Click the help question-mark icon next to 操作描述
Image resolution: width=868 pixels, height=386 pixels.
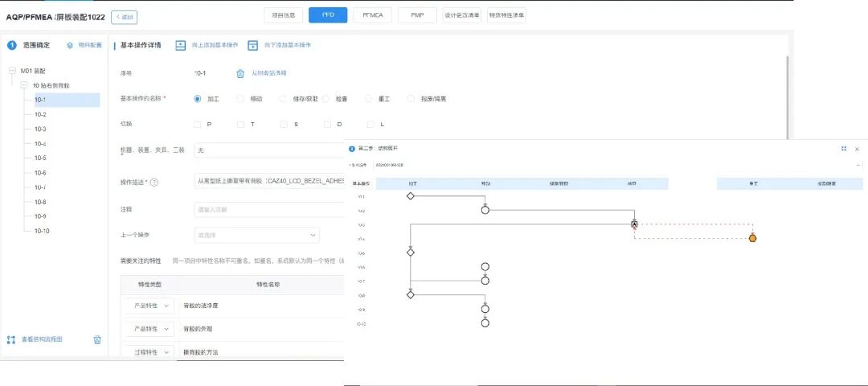point(154,183)
